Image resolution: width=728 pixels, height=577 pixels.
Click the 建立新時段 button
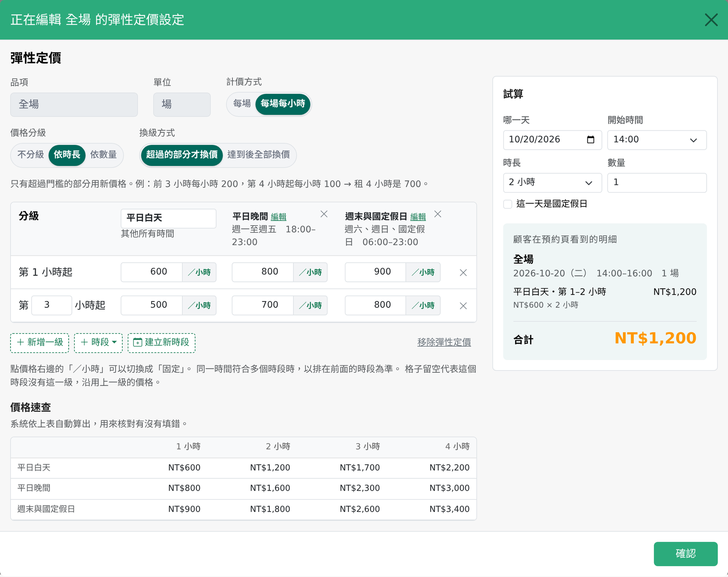click(x=162, y=343)
